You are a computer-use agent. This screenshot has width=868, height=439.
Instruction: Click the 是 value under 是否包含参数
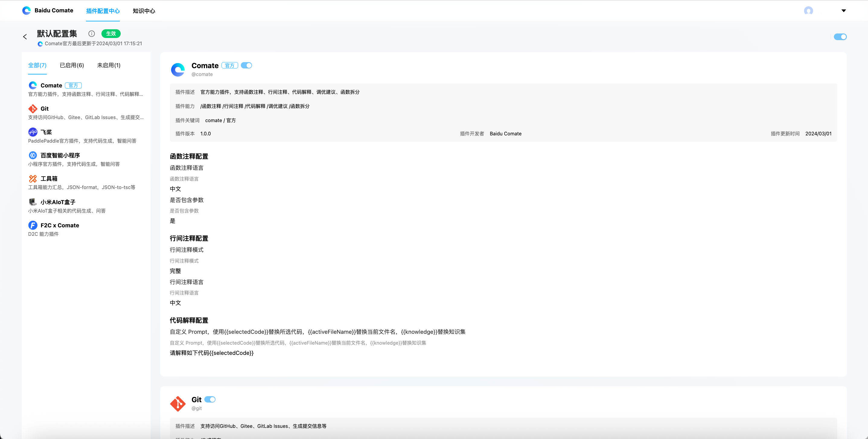click(173, 221)
